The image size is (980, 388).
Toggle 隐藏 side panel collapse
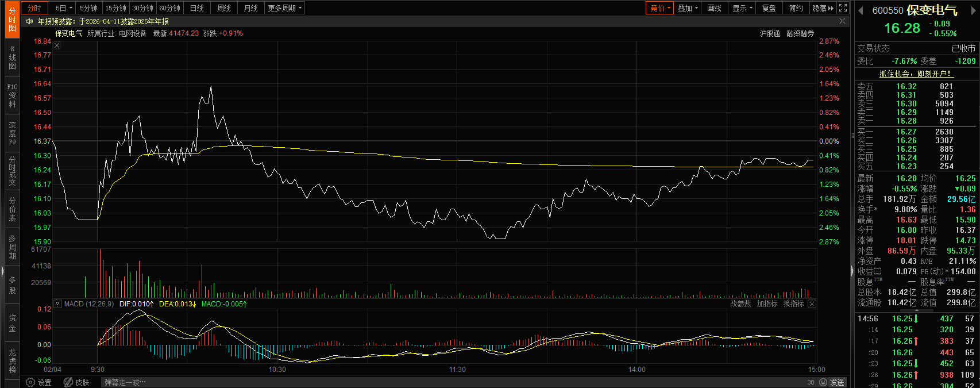coord(823,8)
